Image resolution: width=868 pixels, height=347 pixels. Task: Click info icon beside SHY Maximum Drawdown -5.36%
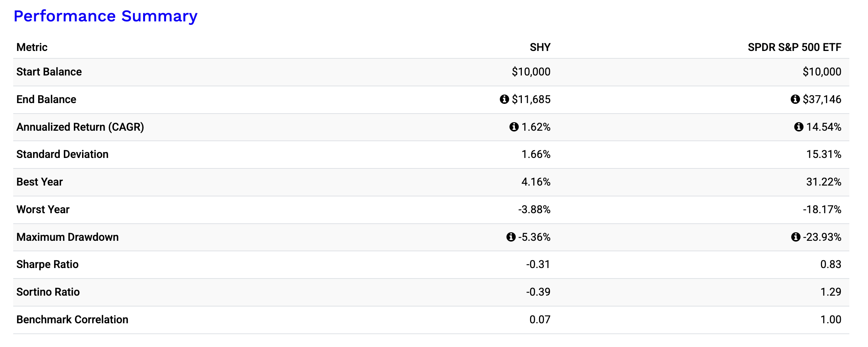[x=511, y=237]
